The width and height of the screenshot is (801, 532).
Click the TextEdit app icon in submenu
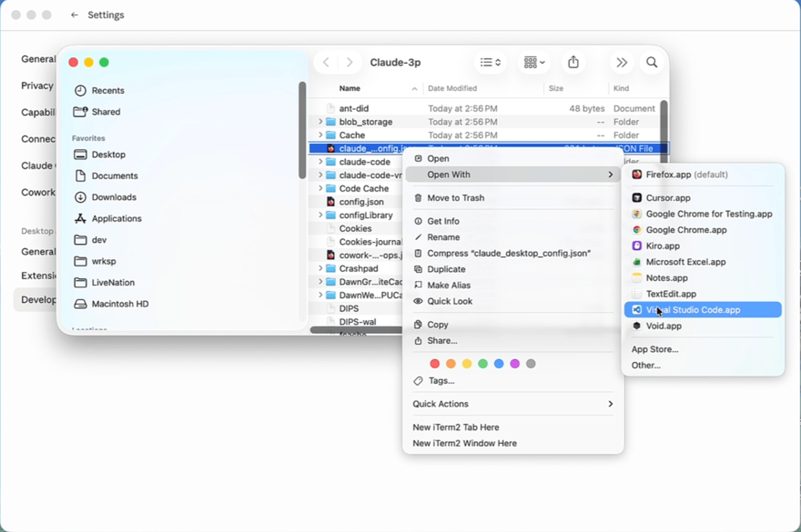coord(637,294)
